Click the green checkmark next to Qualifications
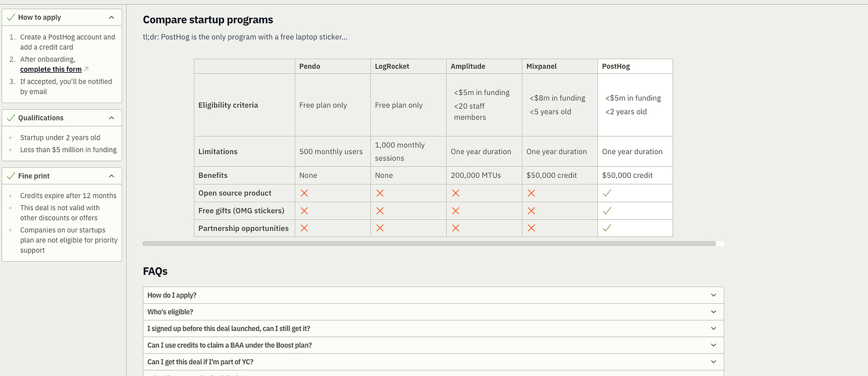The height and width of the screenshot is (376, 868). click(x=11, y=118)
